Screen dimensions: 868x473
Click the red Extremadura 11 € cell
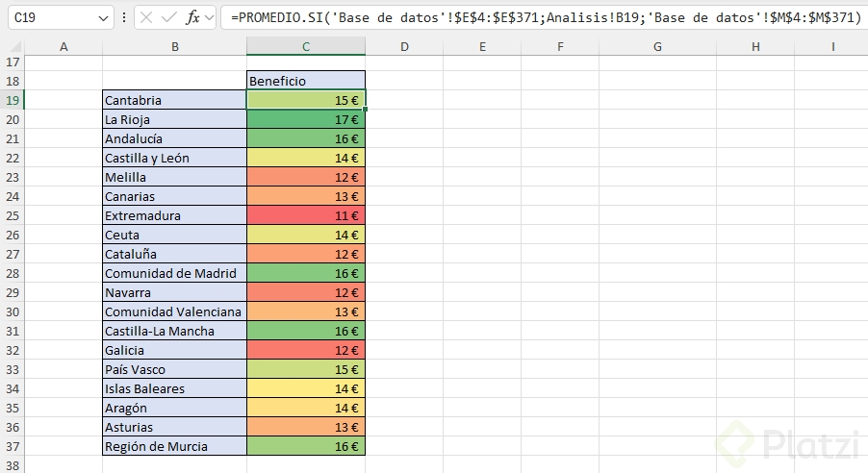tap(306, 215)
